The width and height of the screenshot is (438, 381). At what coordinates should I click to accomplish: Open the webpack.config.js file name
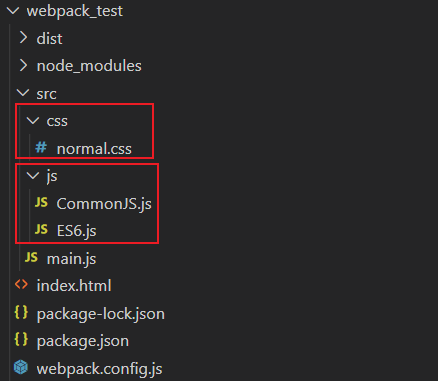click(99, 369)
